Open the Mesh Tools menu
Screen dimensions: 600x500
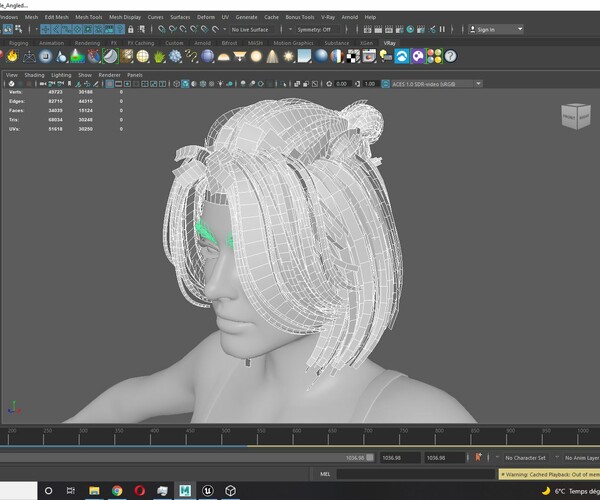[x=89, y=17]
